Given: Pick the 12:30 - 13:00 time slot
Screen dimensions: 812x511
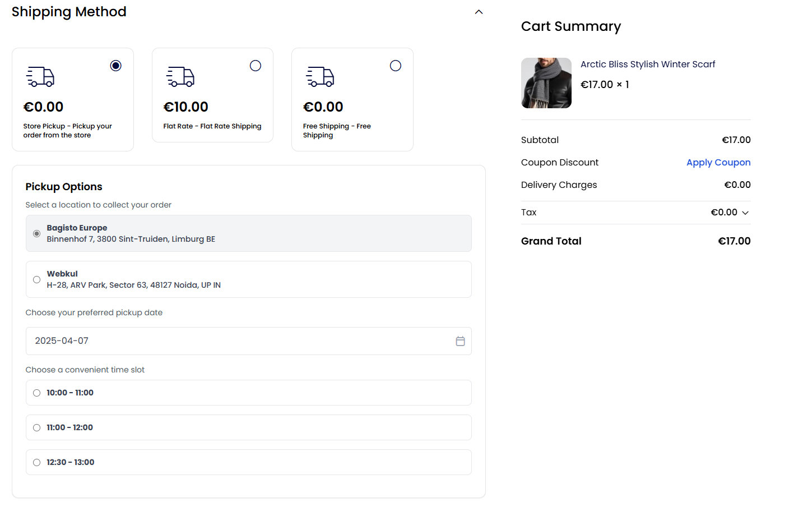Looking at the screenshot, I should 37,462.
